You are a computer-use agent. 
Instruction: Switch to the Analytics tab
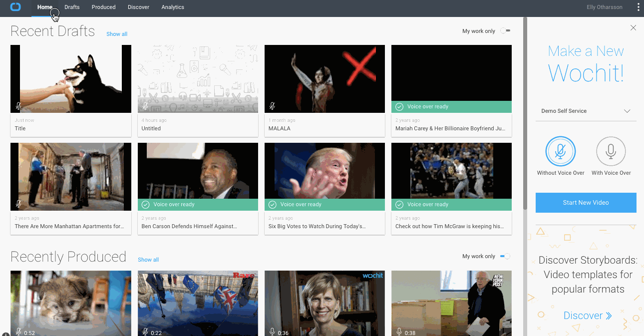(x=173, y=7)
